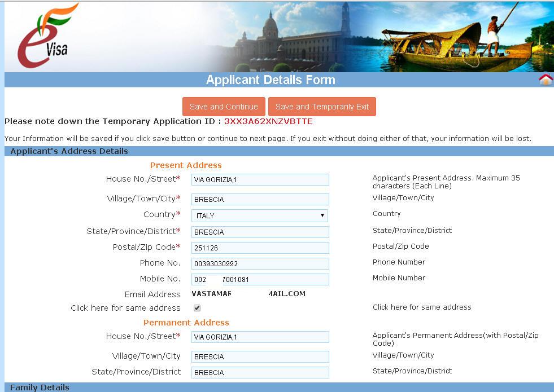This screenshot has width=554, height=392.
Task: Click the Present Address House No./Street field
Action: tap(260, 179)
